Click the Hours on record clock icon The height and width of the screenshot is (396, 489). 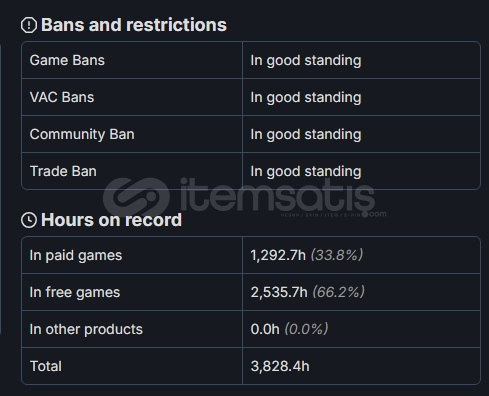point(29,220)
